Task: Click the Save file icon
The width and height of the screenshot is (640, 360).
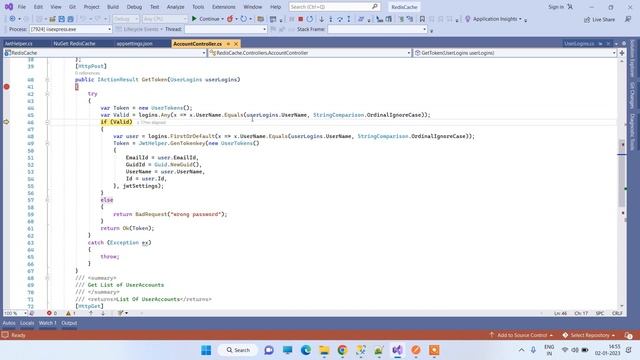Action: click(62, 19)
